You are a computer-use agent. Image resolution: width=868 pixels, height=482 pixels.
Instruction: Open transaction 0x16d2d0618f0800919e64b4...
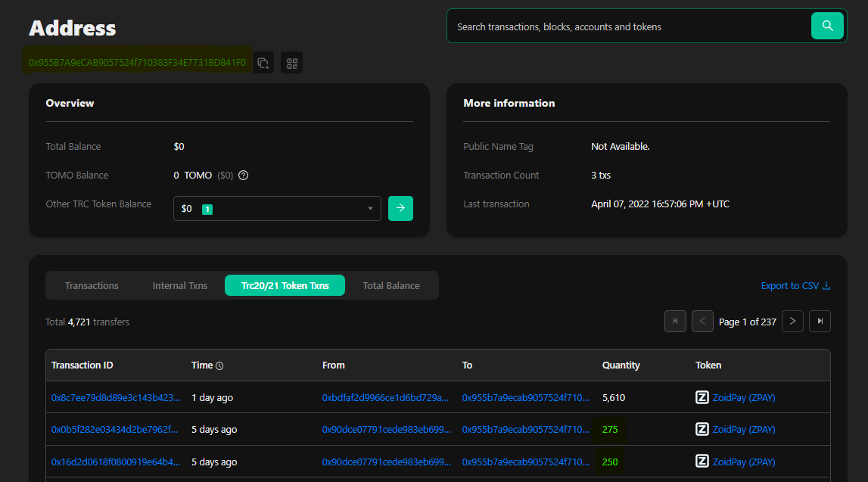[116, 462]
